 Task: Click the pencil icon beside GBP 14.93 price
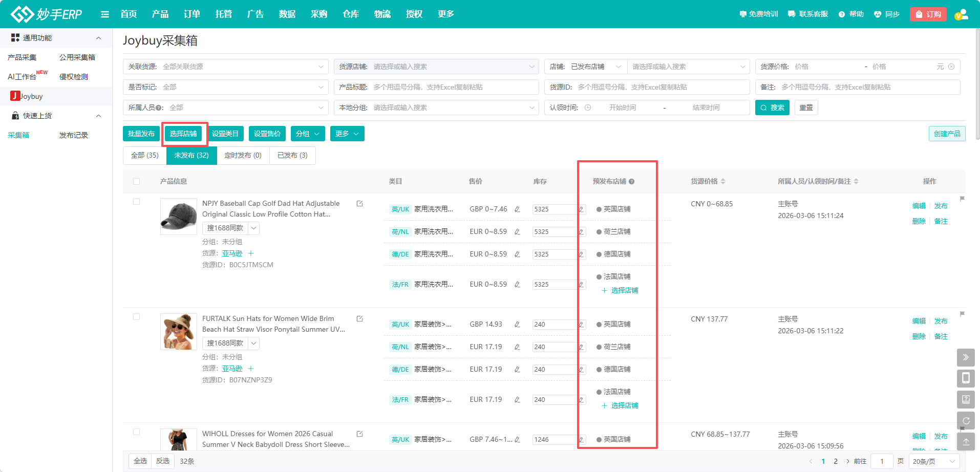(517, 325)
